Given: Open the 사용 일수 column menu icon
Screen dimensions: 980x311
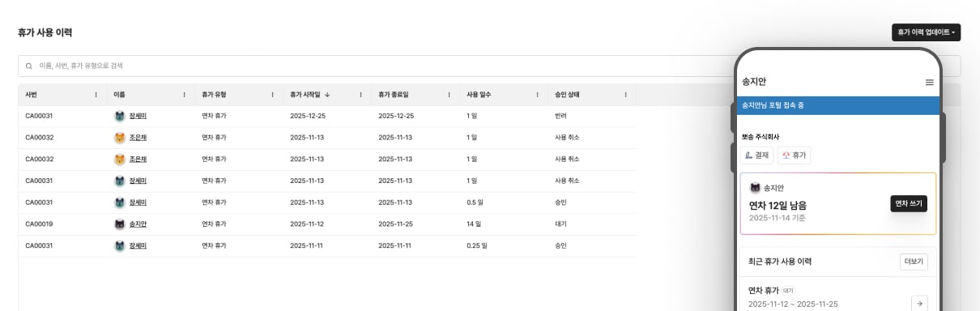Looking at the screenshot, I should click(537, 95).
